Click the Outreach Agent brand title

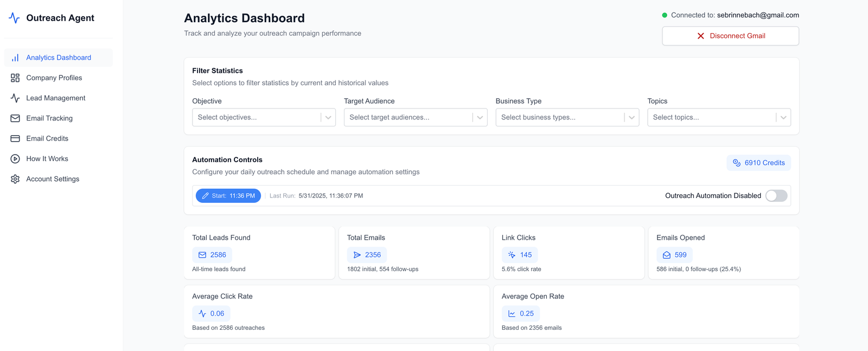[x=60, y=18]
